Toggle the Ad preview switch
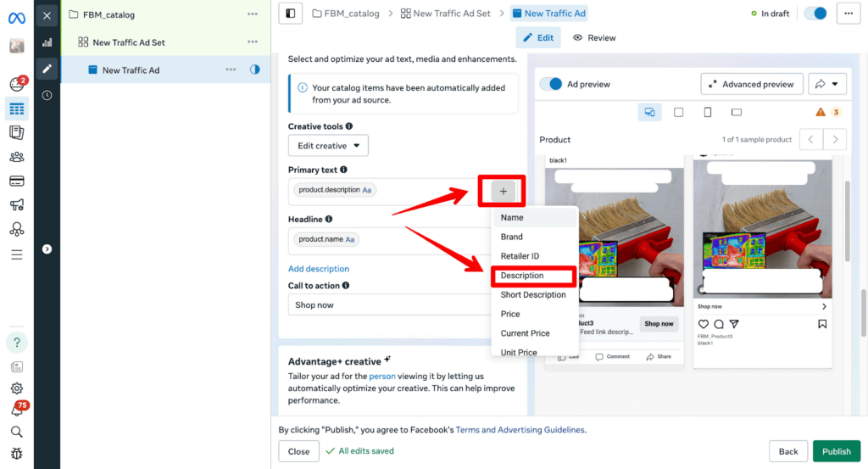 551,84
